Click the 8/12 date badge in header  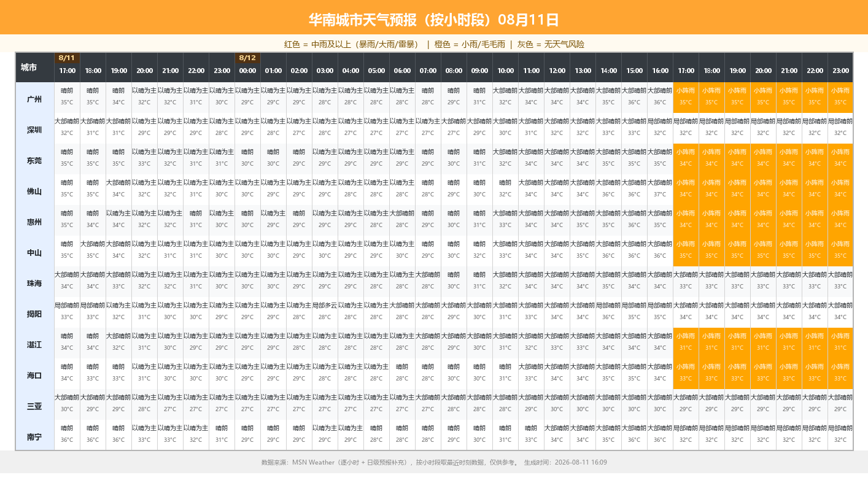247,58
